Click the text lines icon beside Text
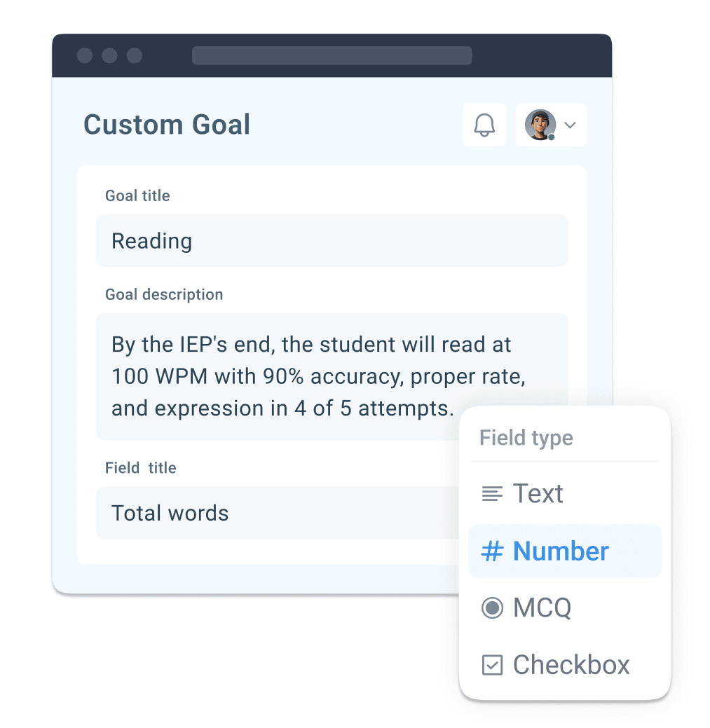 492,493
